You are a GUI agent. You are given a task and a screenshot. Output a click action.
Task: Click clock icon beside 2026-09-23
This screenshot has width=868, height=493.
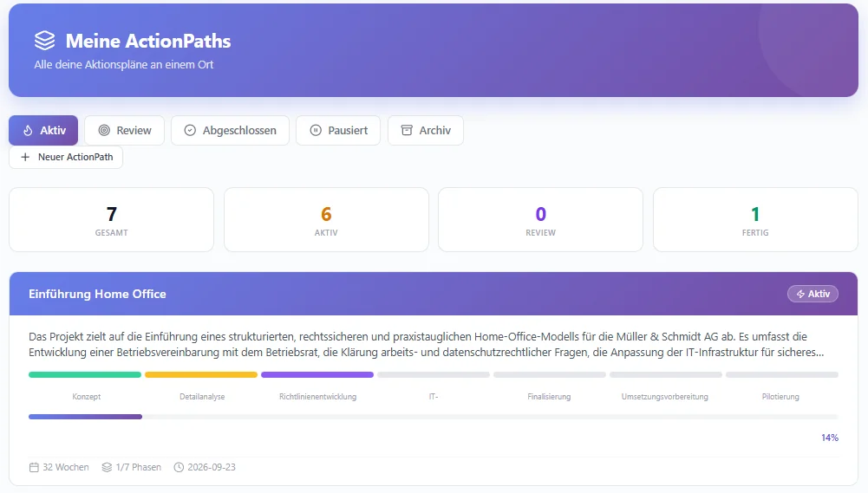(x=179, y=467)
